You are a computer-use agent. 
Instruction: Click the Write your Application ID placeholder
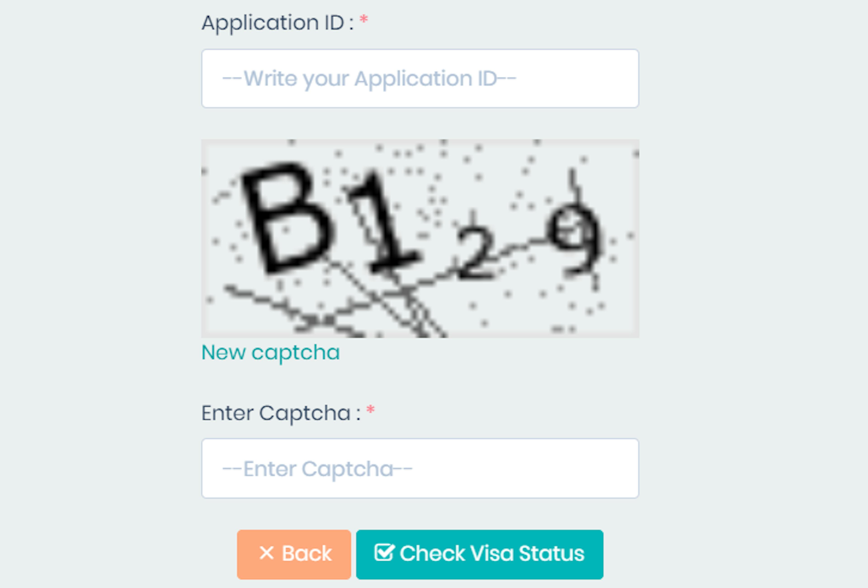click(x=369, y=79)
